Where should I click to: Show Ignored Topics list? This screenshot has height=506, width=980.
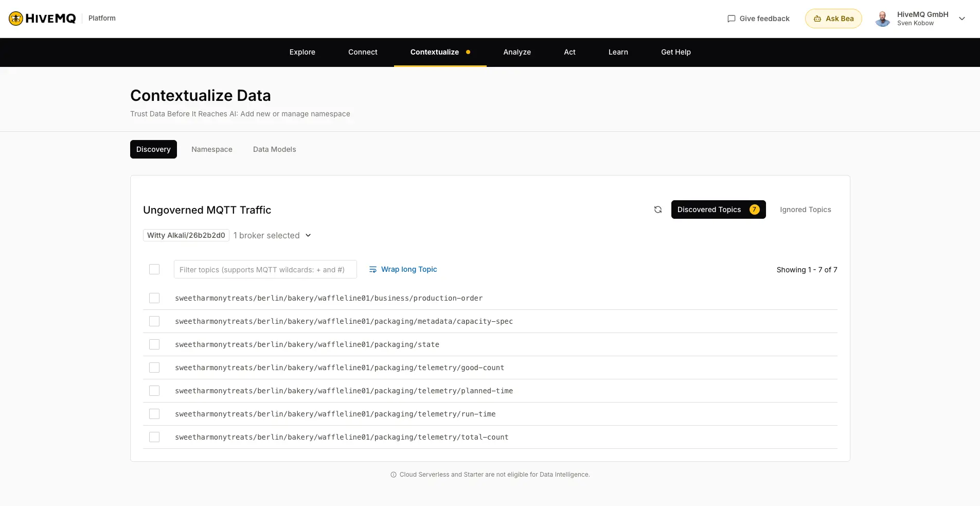pos(806,210)
